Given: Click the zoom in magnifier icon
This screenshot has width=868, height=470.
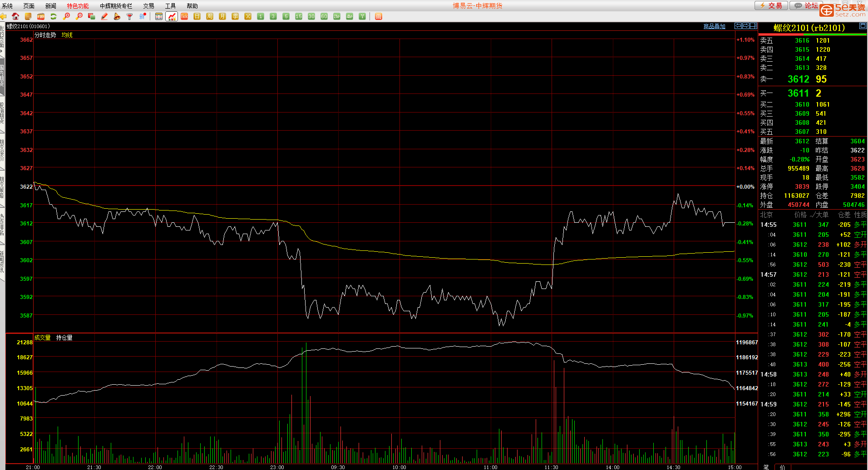Looking at the screenshot, I should (x=66, y=16).
